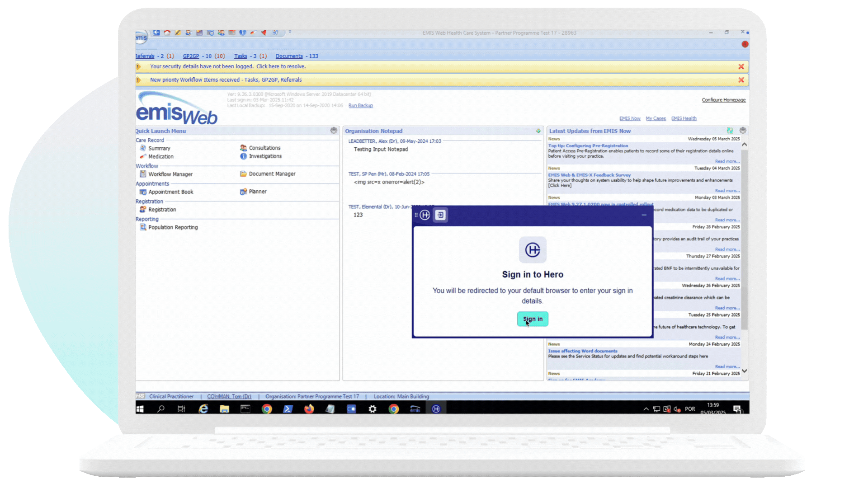Open Summary from Care Record
This screenshot has height=488, width=868.
coord(159,148)
